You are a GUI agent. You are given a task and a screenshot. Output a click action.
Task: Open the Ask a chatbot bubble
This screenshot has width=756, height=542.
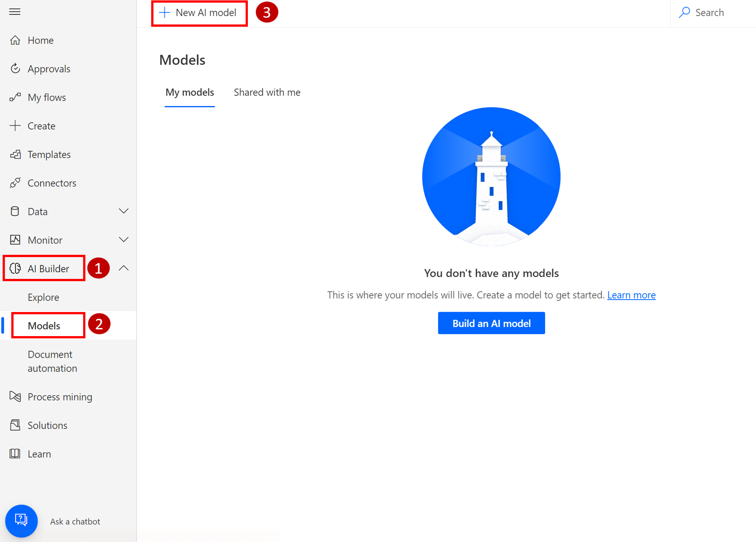click(x=21, y=521)
